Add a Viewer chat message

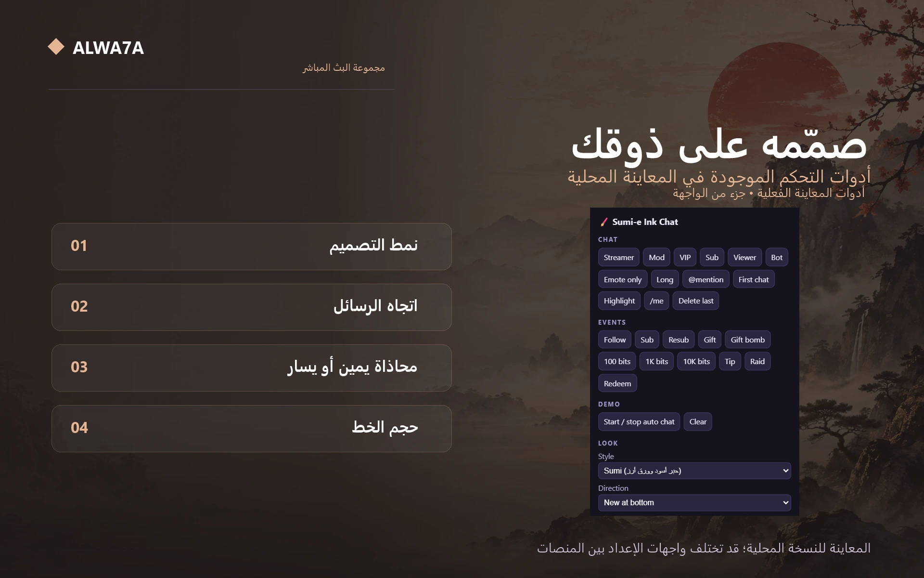[744, 257]
